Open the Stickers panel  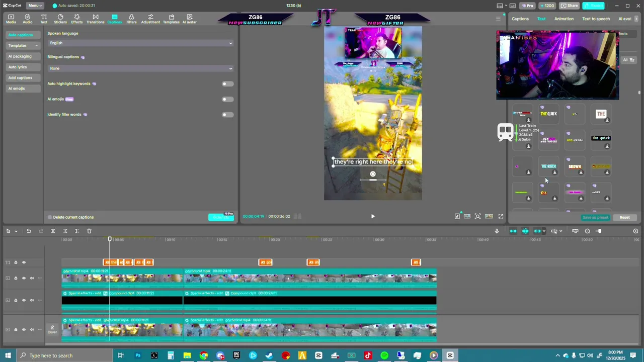point(60,19)
